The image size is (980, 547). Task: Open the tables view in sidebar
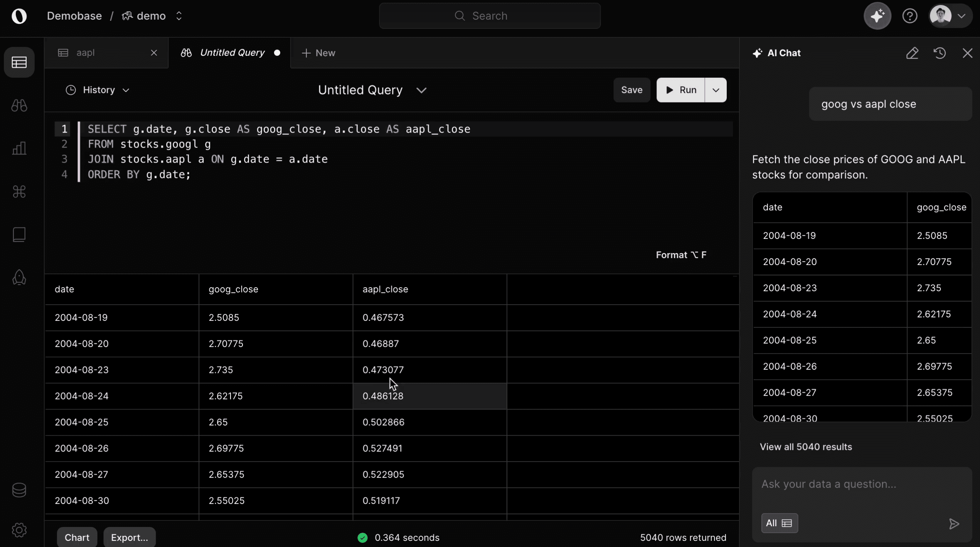[19, 62]
